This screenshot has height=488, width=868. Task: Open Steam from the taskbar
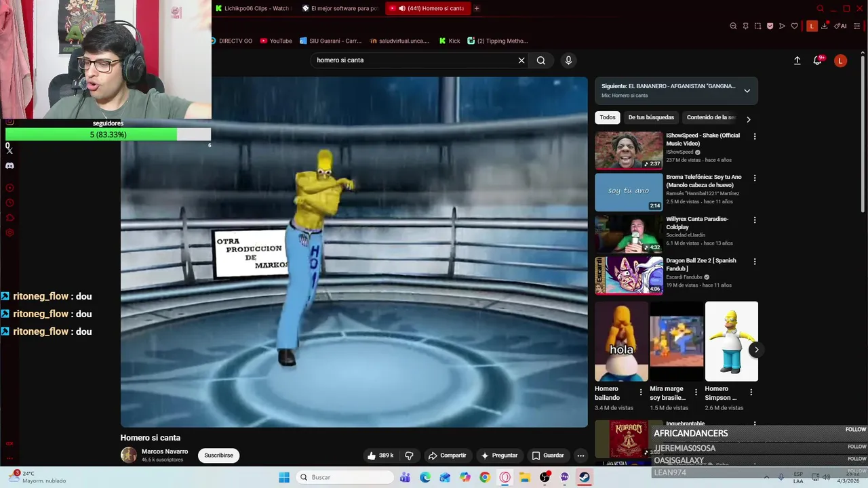(x=584, y=477)
